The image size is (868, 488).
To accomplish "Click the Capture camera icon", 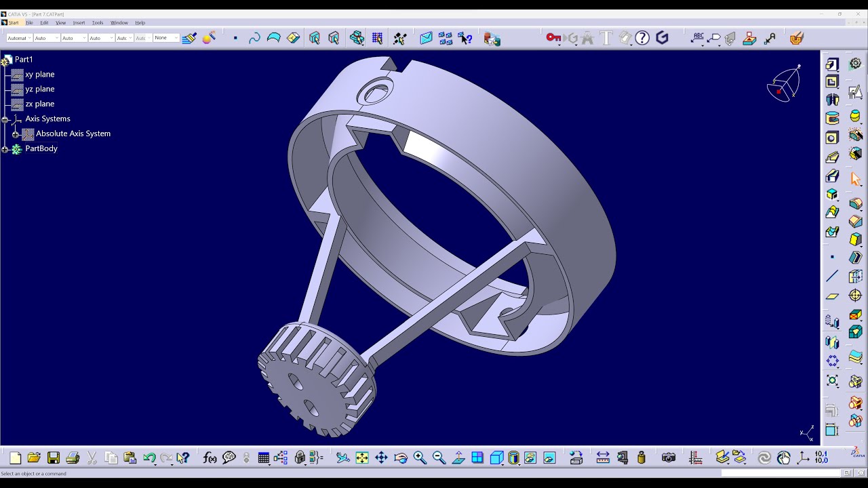I will [669, 458].
